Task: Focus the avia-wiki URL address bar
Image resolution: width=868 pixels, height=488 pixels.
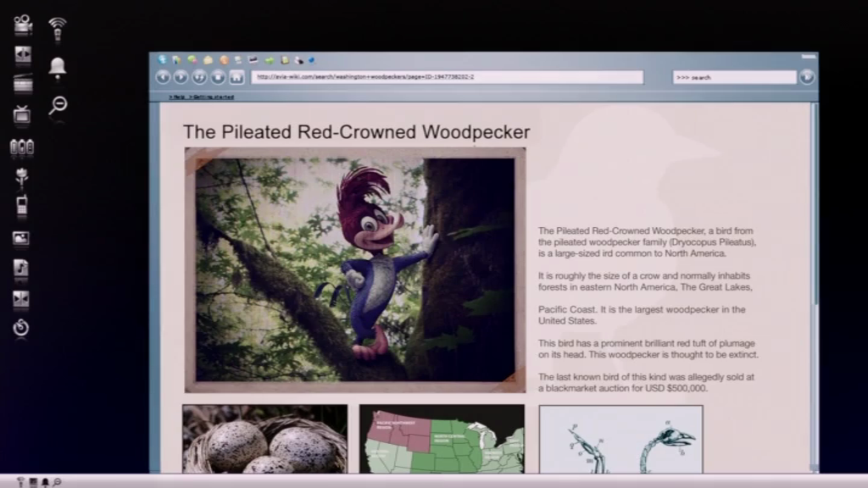Action: (x=448, y=77)
